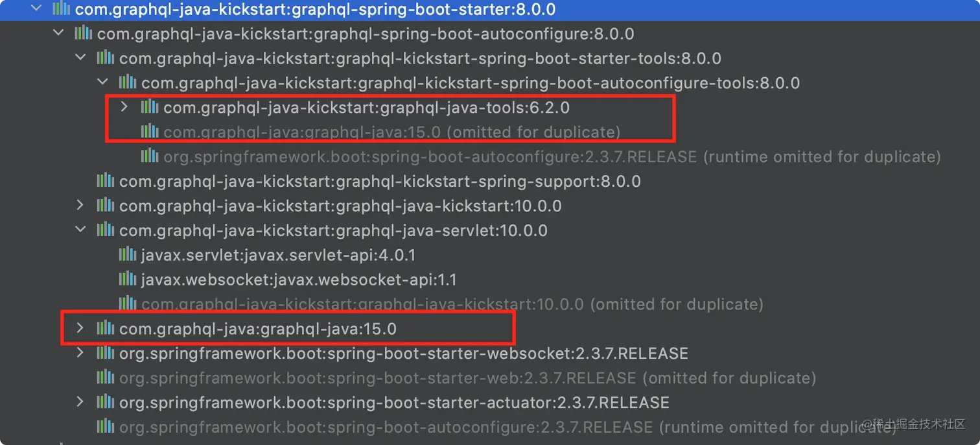Click the library icon next to javax.servlet-api:4.0.1
Screen dimensions: 980x445
pos(127,254)
